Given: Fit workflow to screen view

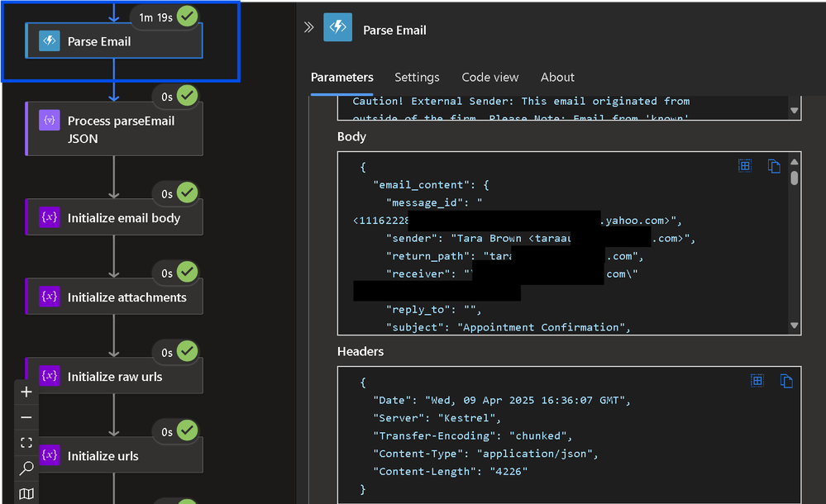Looking at the screenshot, I should pos(26,443).
